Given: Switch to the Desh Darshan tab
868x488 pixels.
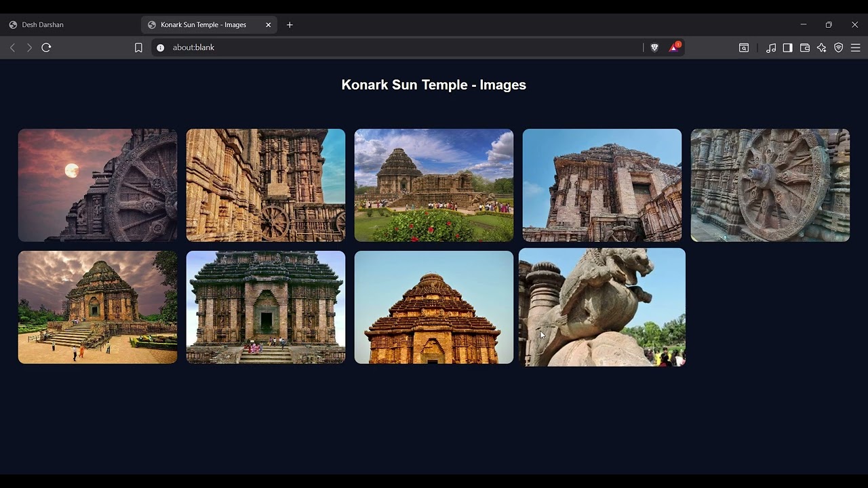Looking at the screenshot, I should click(71, 24).
